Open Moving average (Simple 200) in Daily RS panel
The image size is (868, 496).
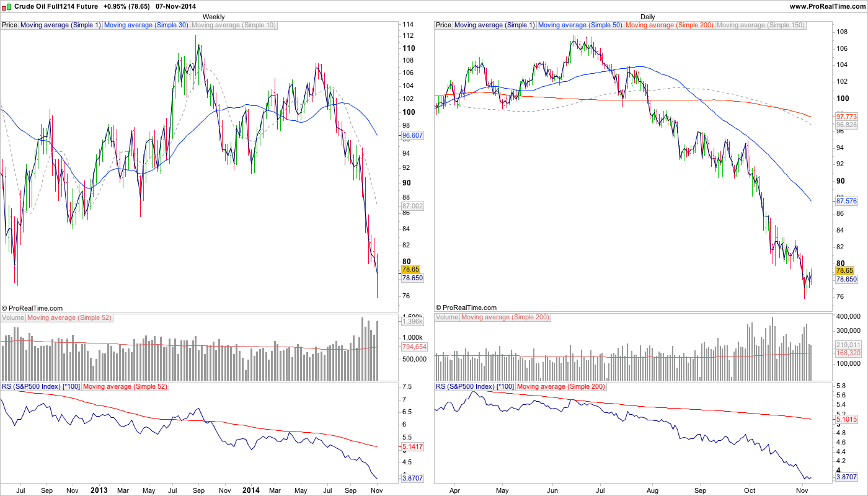click(x=560, y=386)
